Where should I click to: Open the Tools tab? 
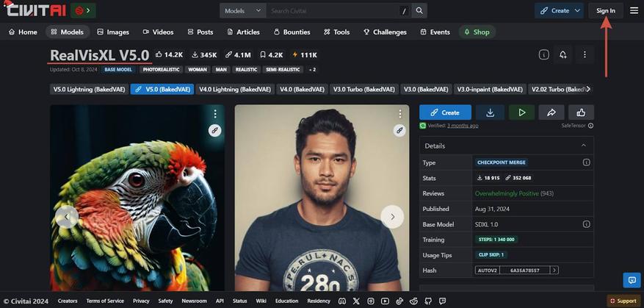point(336,32)
